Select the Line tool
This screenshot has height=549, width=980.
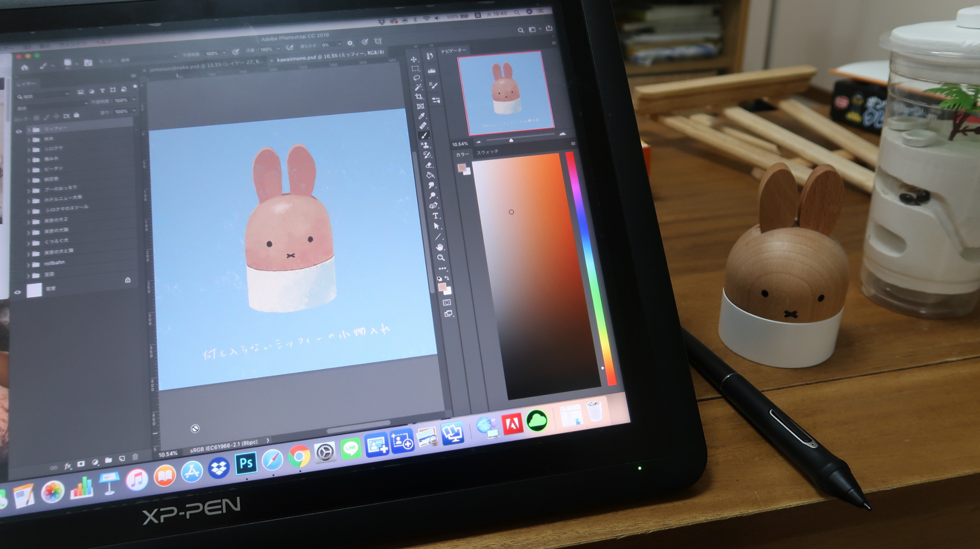tap(438, 236)
